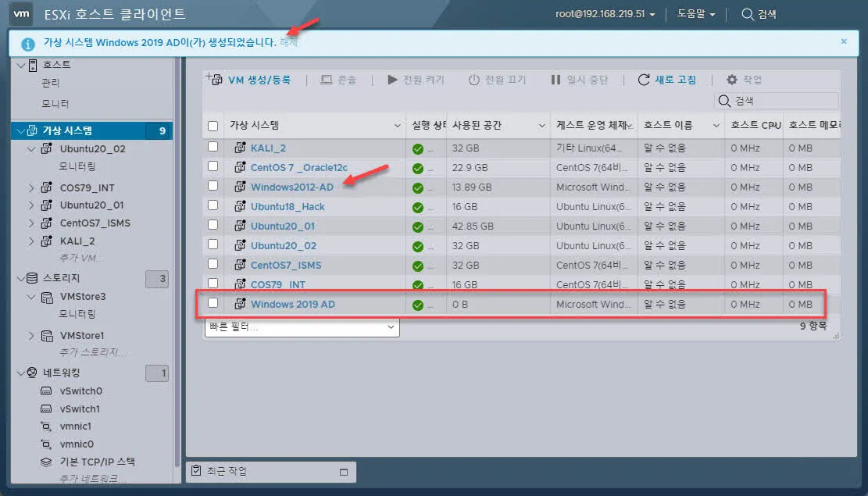This screenshot has width=868, height=496.
Task: Click the green status icon for KALI_2
Action: coord(418,148)
